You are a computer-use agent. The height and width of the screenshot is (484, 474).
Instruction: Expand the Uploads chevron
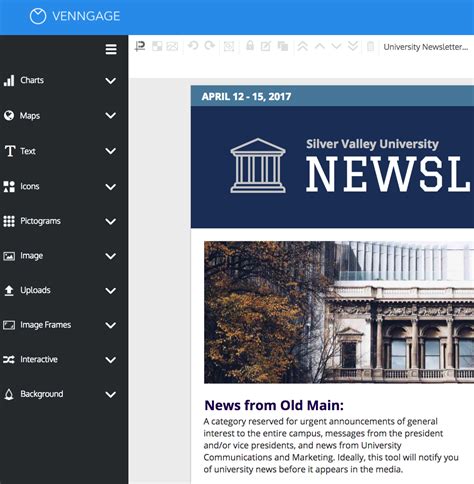(x=111, y=291)
